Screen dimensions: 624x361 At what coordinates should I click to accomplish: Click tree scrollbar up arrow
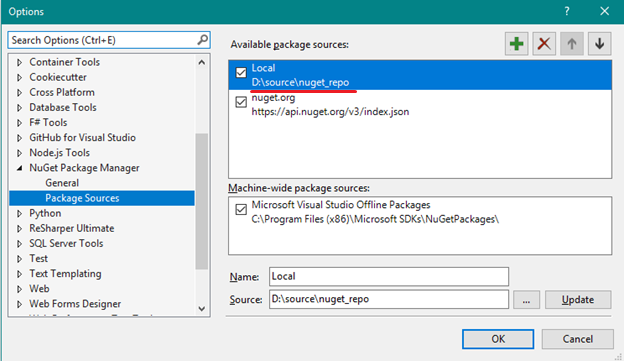(x=202, y=62)
